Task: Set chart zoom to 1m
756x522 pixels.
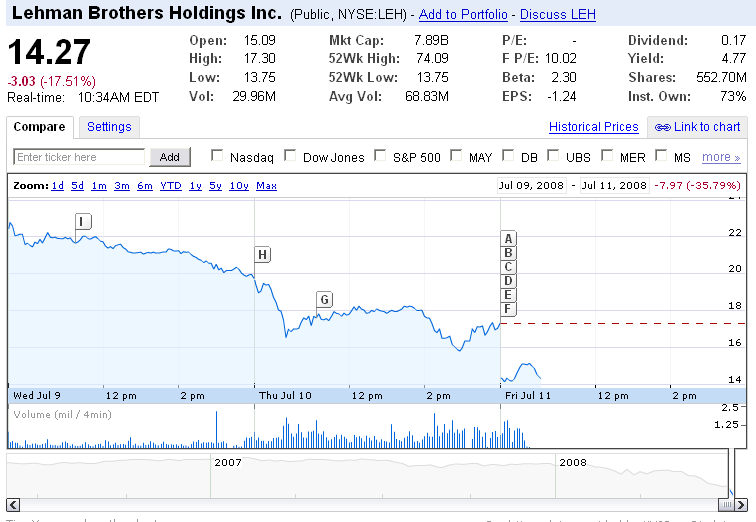Action: click(x=99, y=186)
